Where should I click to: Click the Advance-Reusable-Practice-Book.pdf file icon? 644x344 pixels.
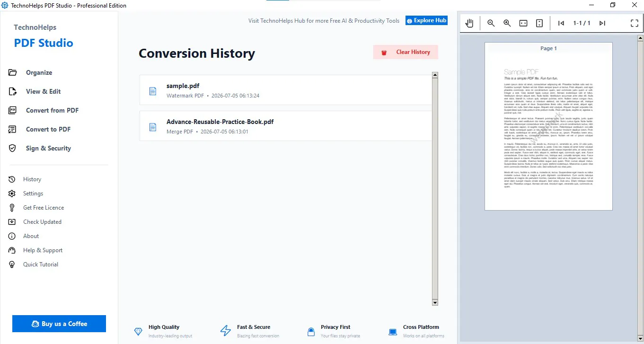(x=153, y=127)
